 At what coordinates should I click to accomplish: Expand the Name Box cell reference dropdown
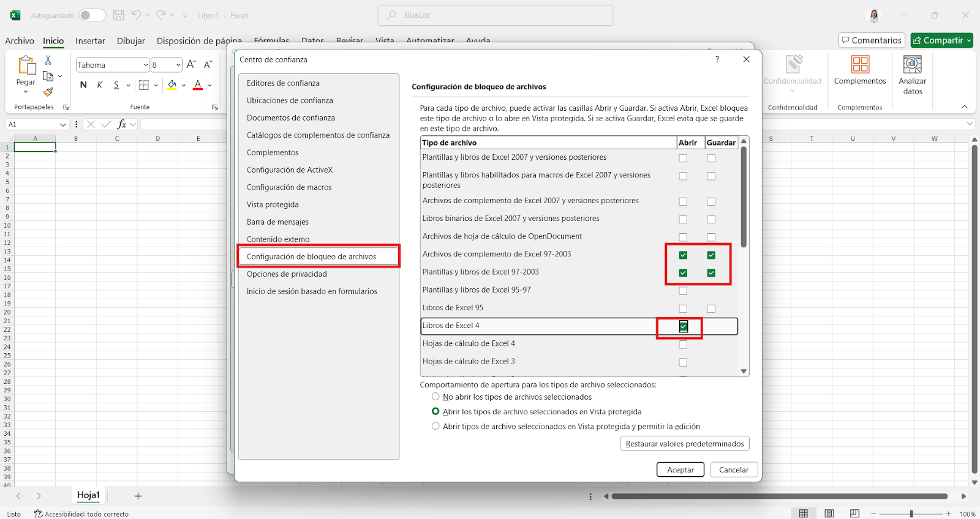(62, 124)
